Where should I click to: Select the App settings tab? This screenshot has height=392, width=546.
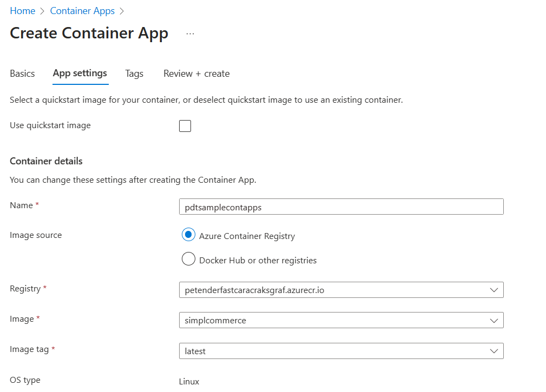80,74
